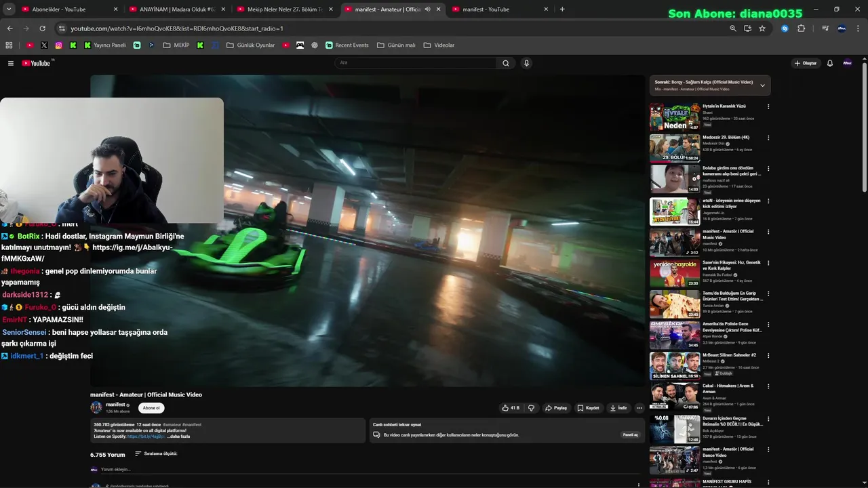This screenshot has height=488, width=868.
Task: Click the YouTube Ara search field
Action: coord(416,63)
